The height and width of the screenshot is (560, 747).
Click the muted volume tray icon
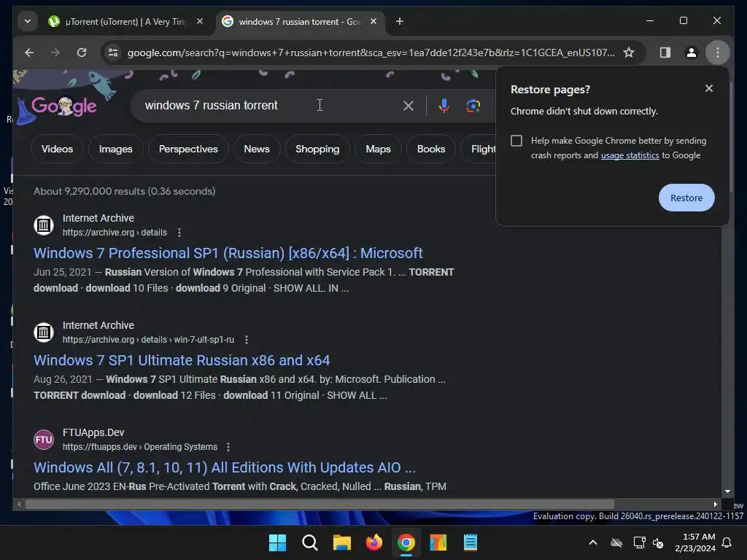(658, 542)
